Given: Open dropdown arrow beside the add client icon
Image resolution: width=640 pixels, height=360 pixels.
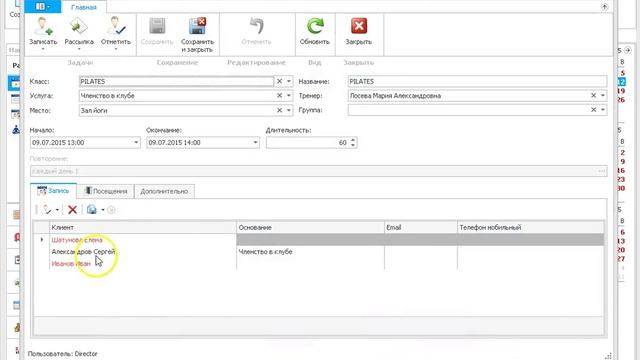Looking at the screenshot, I should click(x=57, y=210).
